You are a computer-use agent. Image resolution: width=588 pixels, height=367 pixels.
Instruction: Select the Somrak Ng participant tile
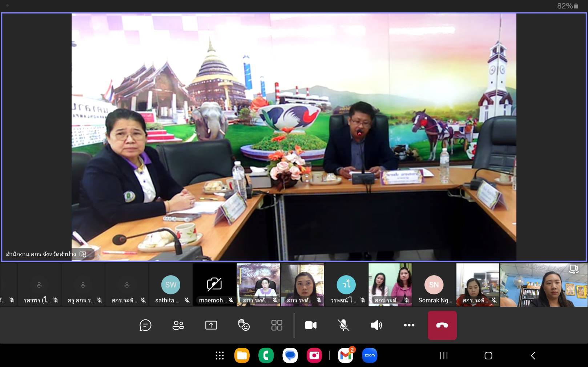click(x=434, y=285)
